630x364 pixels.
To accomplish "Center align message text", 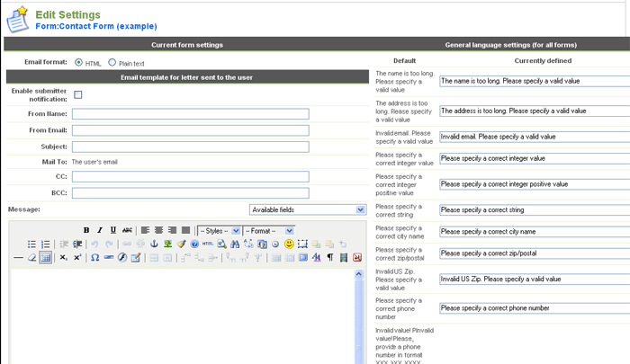I will tap(158, 230).
